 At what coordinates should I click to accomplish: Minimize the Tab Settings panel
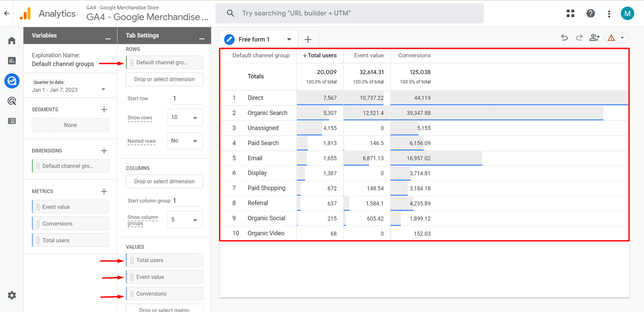202,39
